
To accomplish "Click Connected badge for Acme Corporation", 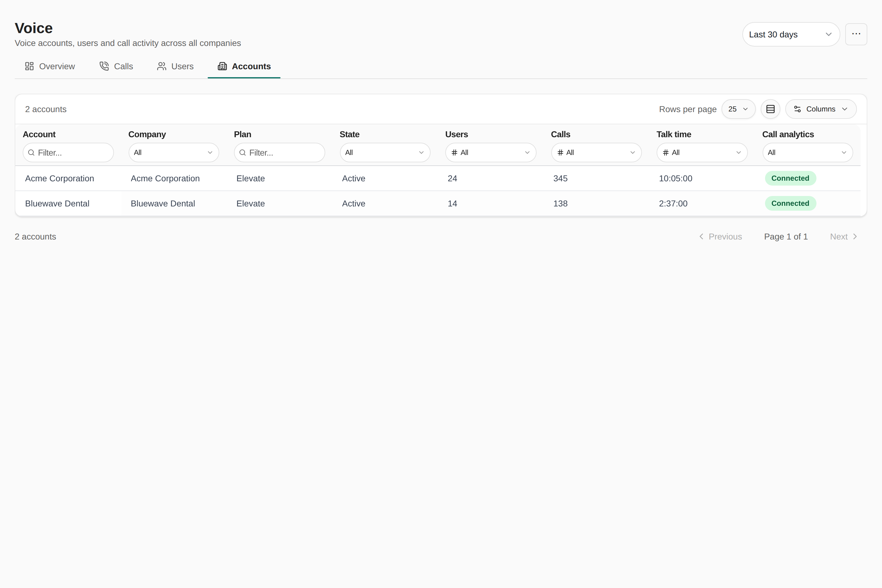I will click(790, 179).
